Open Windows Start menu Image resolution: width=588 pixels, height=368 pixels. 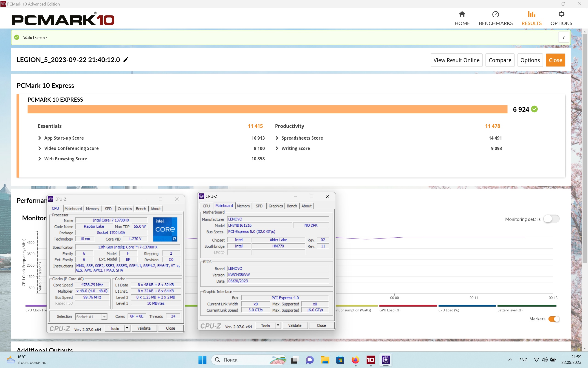[202, 360]
